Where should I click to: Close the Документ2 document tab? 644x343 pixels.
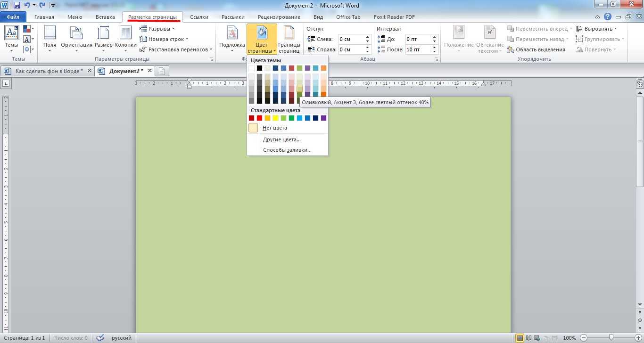pos(150,71)
